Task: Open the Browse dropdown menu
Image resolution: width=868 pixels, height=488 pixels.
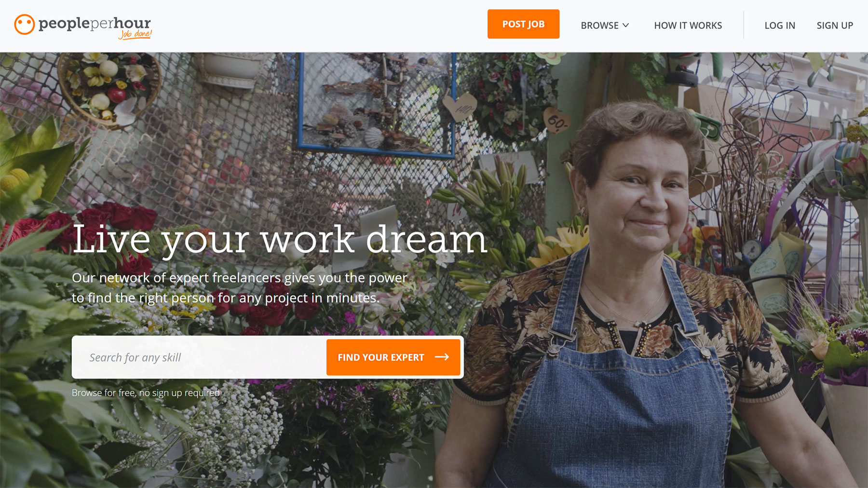Action: coord(605,25)
